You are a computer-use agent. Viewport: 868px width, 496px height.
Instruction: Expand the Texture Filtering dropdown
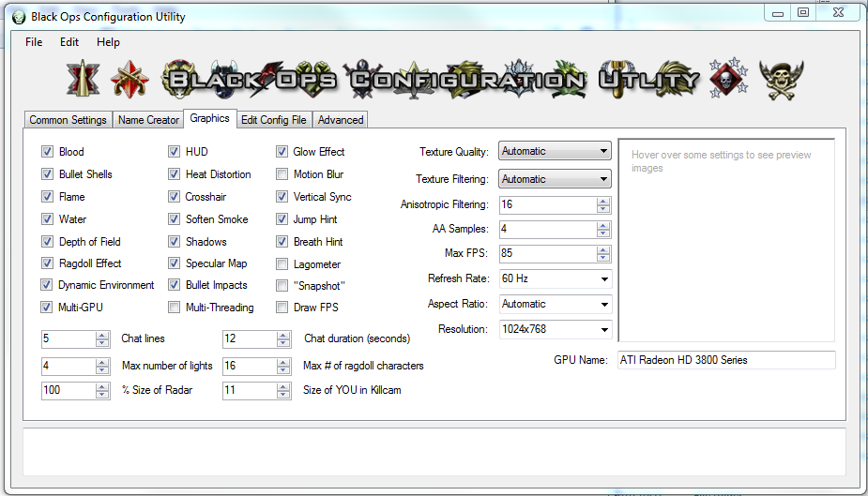click(x=555, y=179)
